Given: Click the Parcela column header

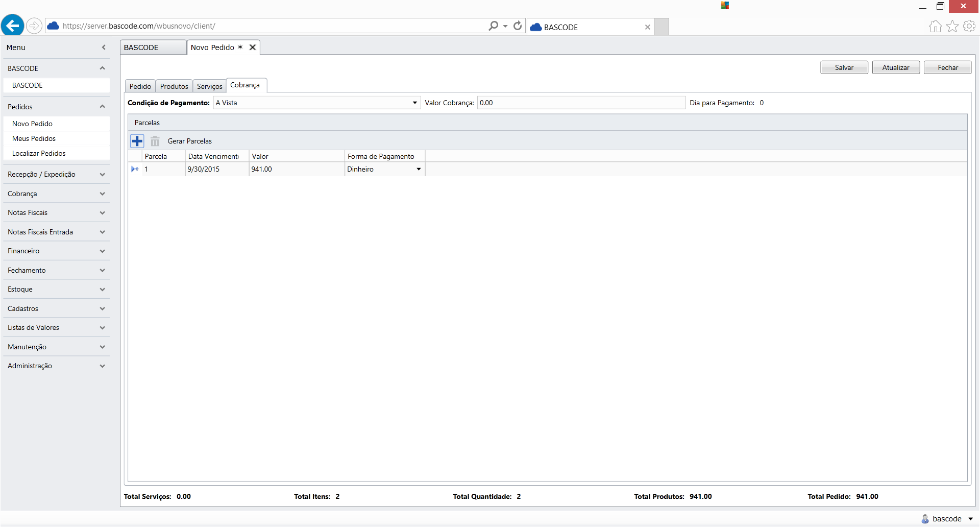Looking at the screenshot, I should (x=163, y=156).
